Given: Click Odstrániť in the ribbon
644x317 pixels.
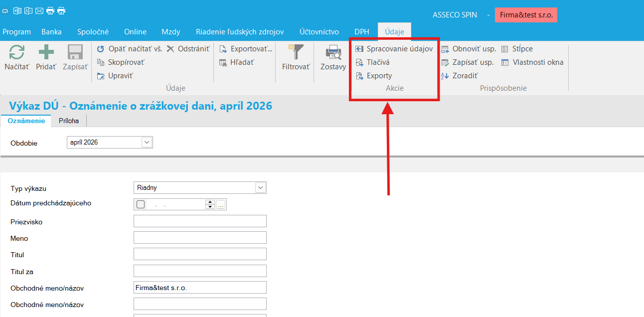Looking at the screenshot, I should click(x=188, y=49).
